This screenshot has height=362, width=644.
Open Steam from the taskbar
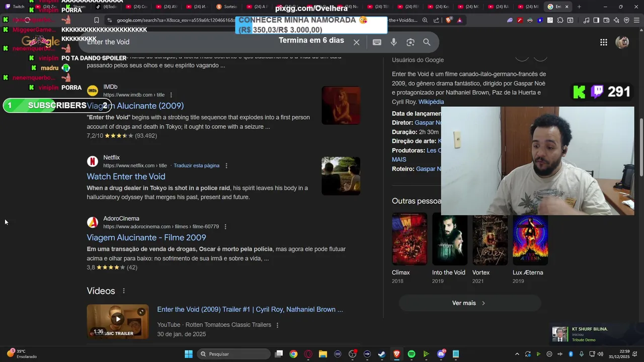coord(382,354)
